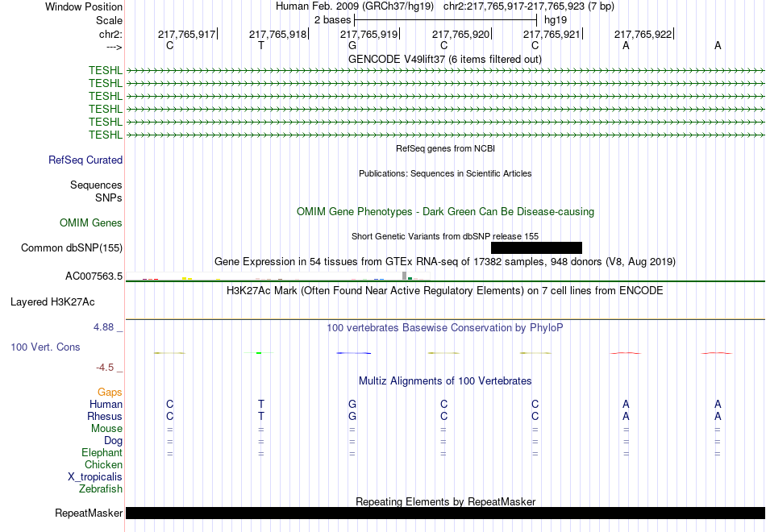766x532 pixels.
Task: Click the blue PhyloP conservation bar
Action: click(x=354, y=353)
